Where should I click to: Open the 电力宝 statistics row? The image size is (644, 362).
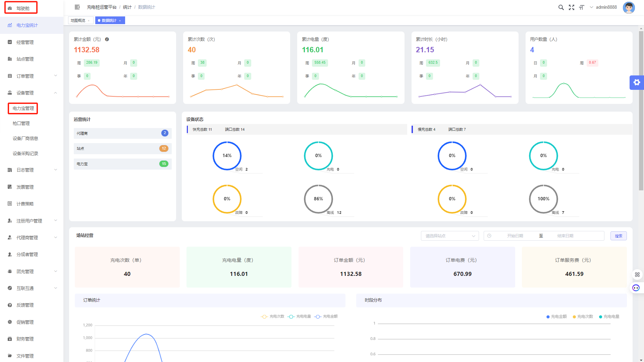[x=122, y=164]
